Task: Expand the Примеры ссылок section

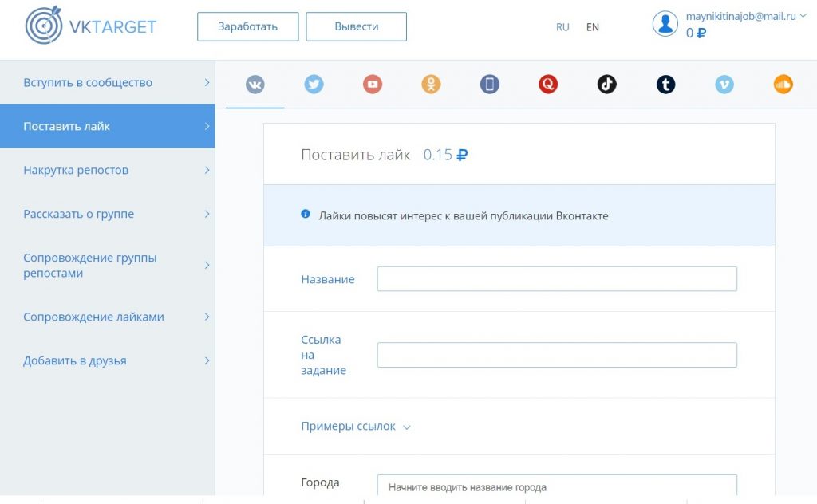Action: coord(356,427)
